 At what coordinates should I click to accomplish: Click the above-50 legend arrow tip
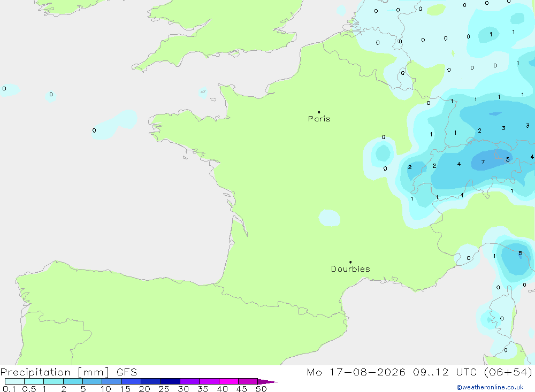(268, 381)
